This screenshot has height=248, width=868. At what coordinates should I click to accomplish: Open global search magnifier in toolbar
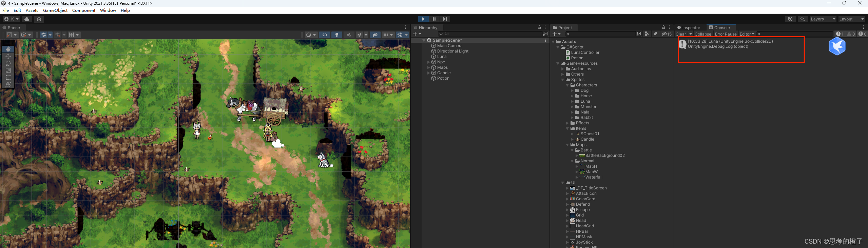coord(803,19)
